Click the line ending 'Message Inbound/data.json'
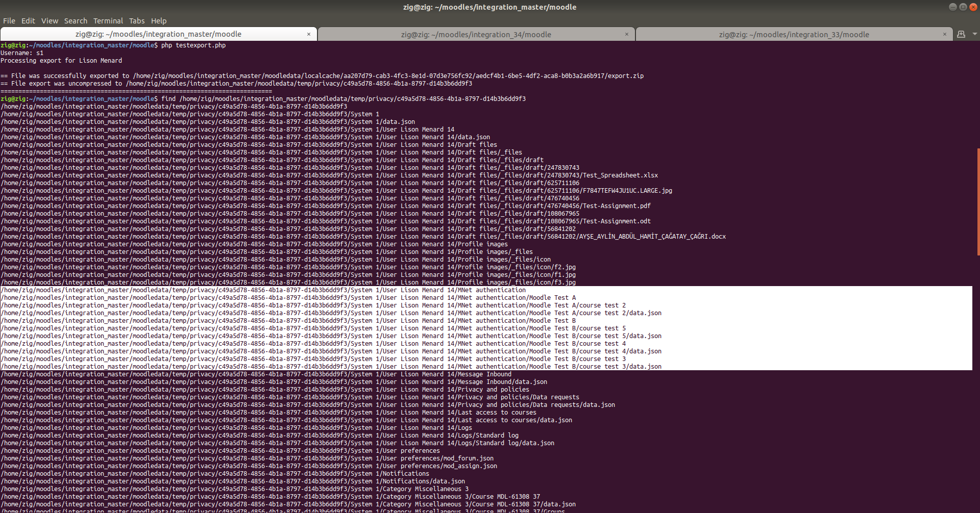The height and width of the screenshot is (513, 980). pyautogui.click(x=274, y=382)
